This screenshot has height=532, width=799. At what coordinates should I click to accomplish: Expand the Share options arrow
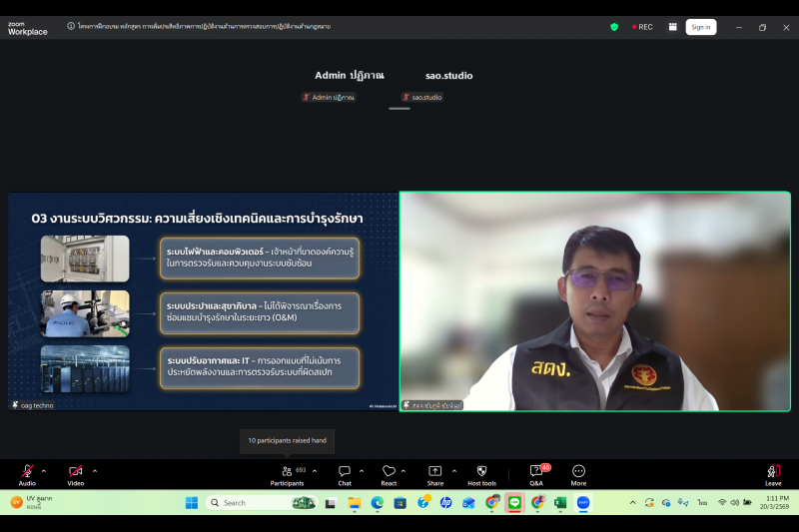coord(454,470)
